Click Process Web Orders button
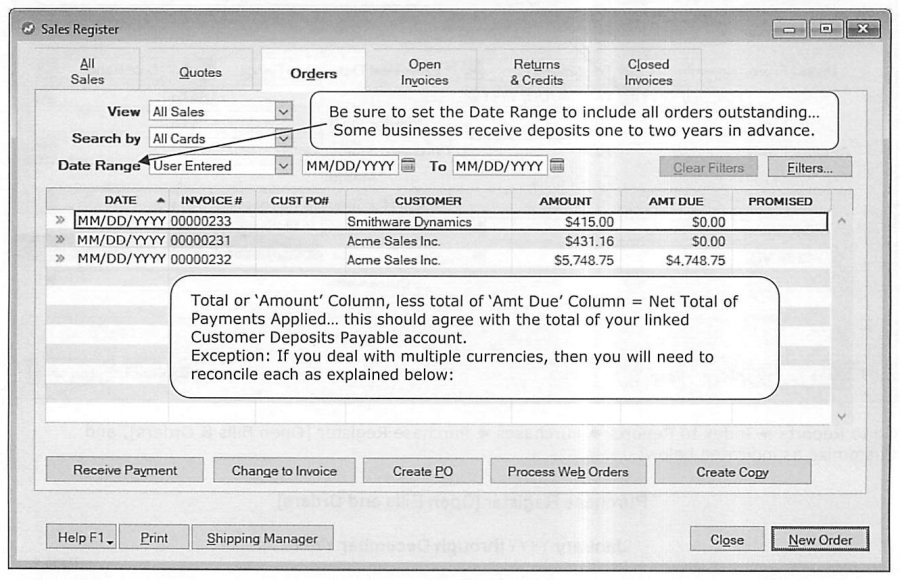The width and height of the screenshot is (900, 580). 568,472
